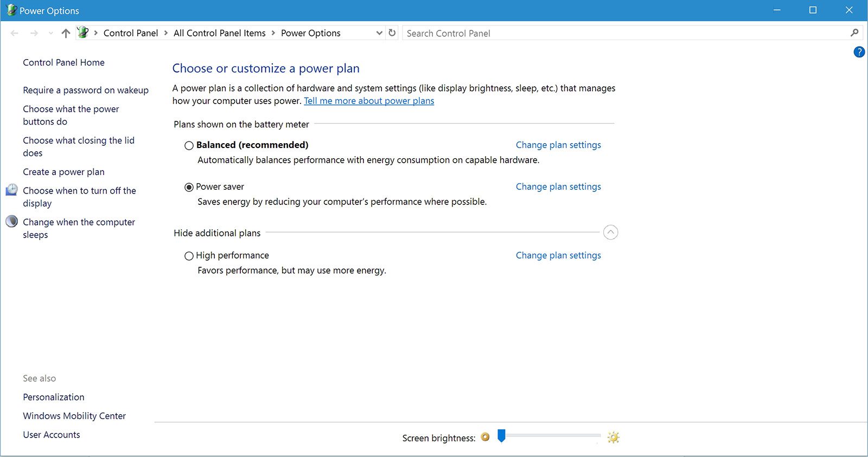
Task: Click the dim brightness sun icon
Action: point(486,437)
